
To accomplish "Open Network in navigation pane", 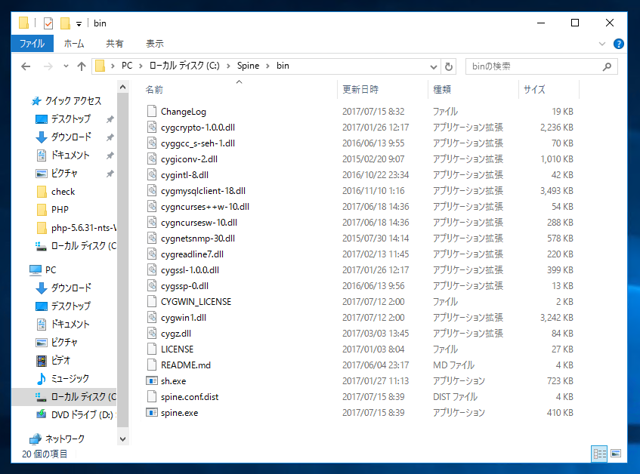I will coord(57,439).
